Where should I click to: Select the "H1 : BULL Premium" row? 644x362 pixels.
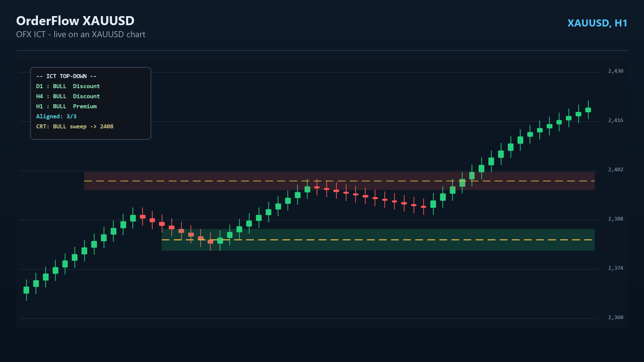coord(66,107)
